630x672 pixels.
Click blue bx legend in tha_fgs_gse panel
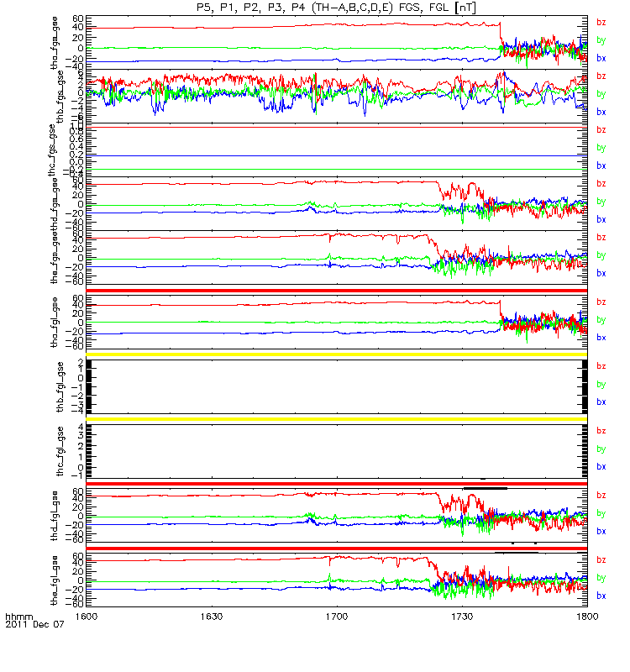click(x=601, y=58)
